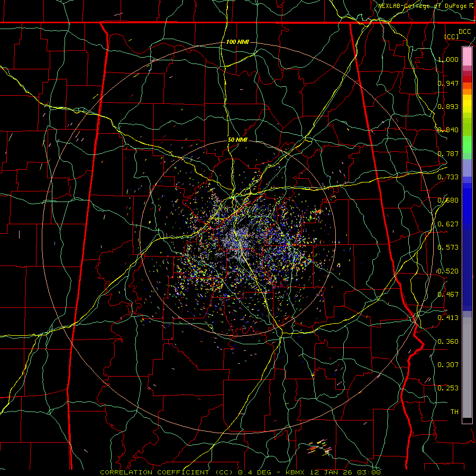Viewport: 476px width, 476px height.
Task: Click the TH threshold label on the scale
Action: (454, 412)
